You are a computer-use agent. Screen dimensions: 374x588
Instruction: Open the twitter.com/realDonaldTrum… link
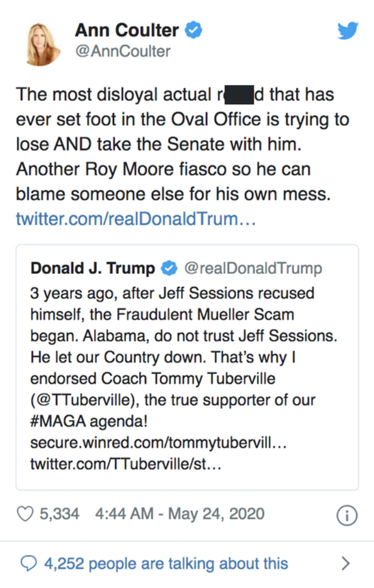[x=135, y=219]
